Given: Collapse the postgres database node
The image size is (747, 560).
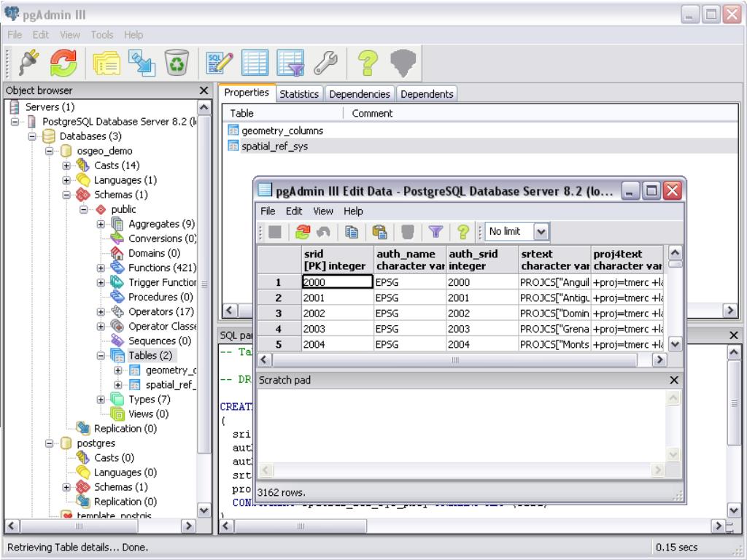Looking at the screenshot, I should click(x=49, y=443).
